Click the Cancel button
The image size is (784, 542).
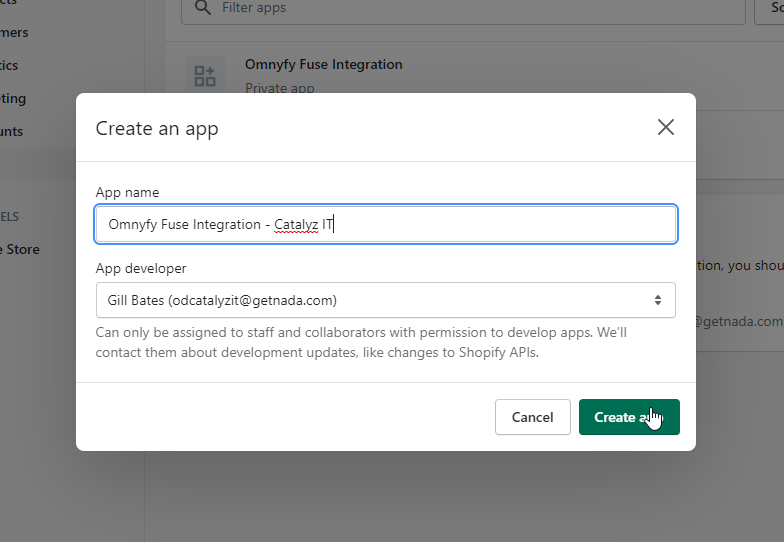click(x=532, y=417)
